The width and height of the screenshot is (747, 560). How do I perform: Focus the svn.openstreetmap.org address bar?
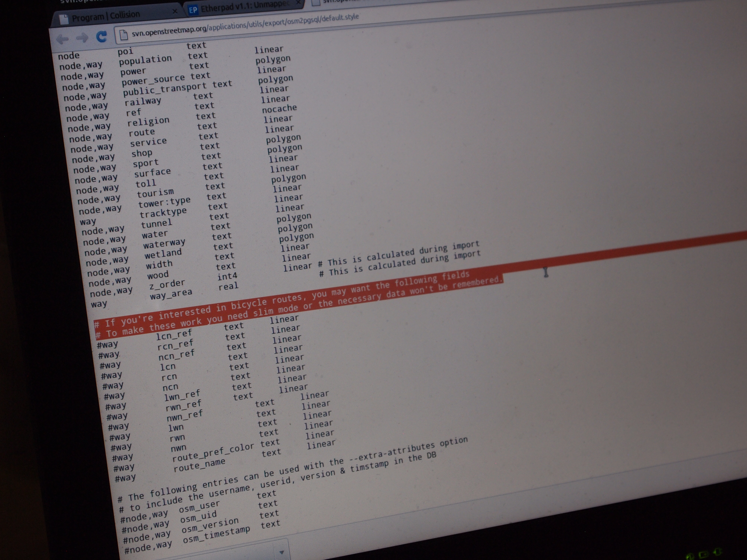[245, 26]
